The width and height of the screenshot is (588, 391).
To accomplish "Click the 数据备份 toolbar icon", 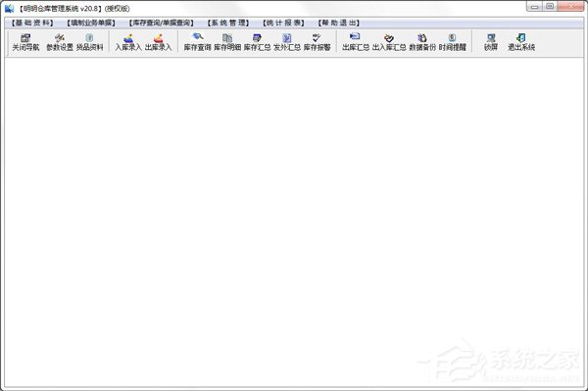I will pyautogui.click(x=422, y=42).
